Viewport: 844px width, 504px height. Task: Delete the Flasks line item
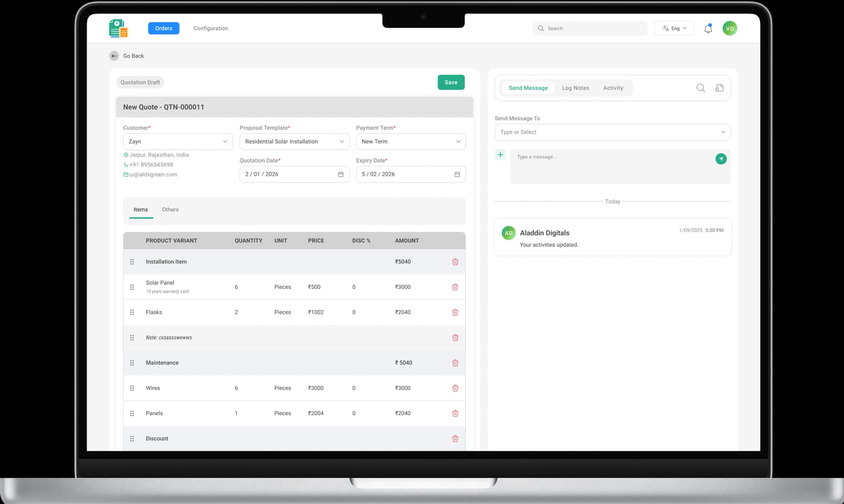click(455, 312)
